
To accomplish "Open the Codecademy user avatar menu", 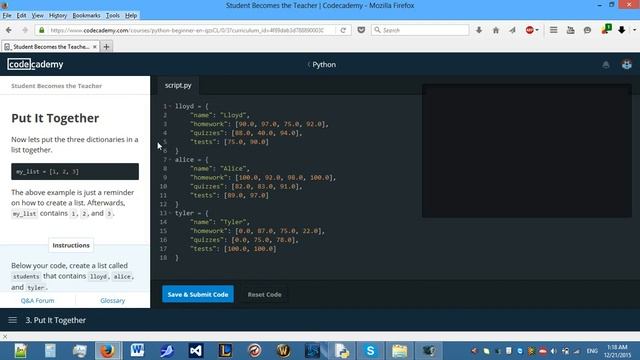I will point(627,64).
